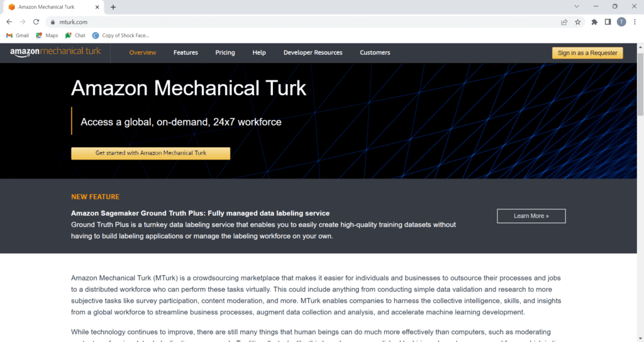Viewport: 644px width, 342px height.
Task: Open Maps bookmark
Action: (x=47, y=35)
